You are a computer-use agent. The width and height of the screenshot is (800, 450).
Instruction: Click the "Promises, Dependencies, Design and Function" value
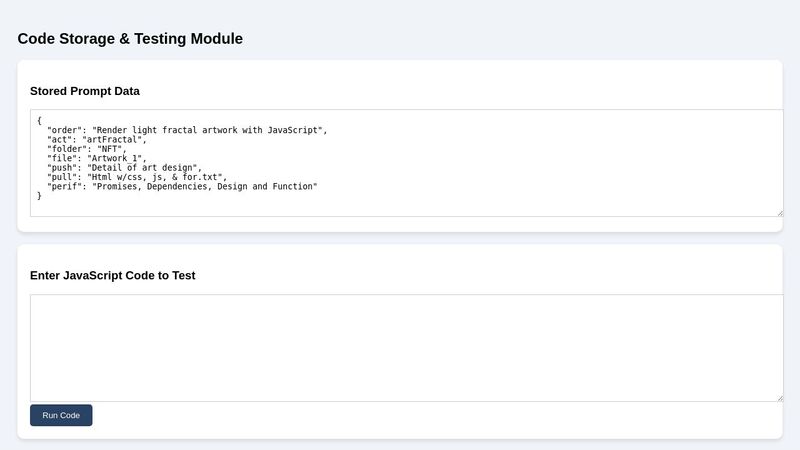pos(204,186)
